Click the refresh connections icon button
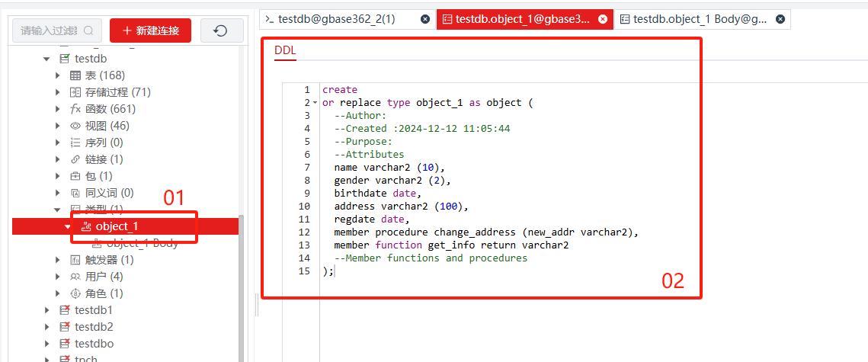This screenshot has height=362, width=868. 221,30
